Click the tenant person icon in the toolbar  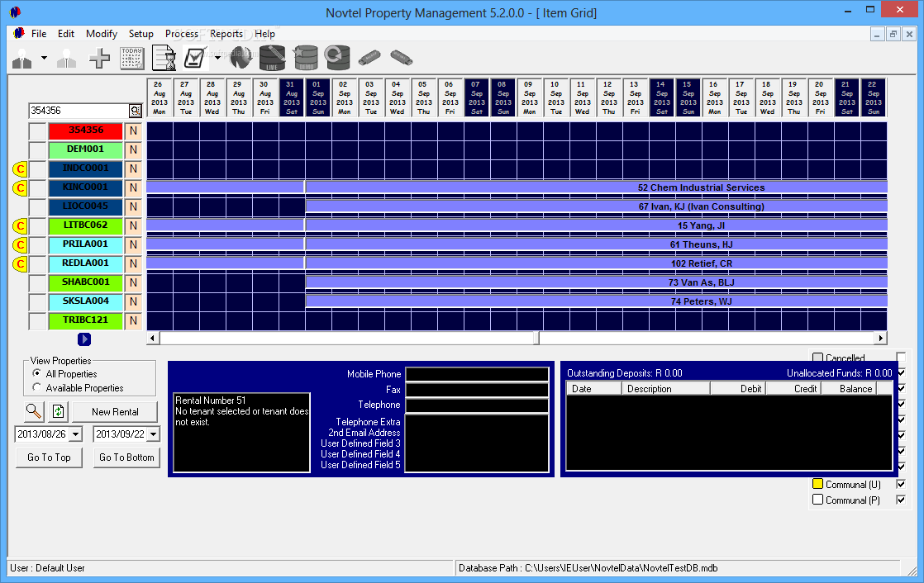[22, 59]
